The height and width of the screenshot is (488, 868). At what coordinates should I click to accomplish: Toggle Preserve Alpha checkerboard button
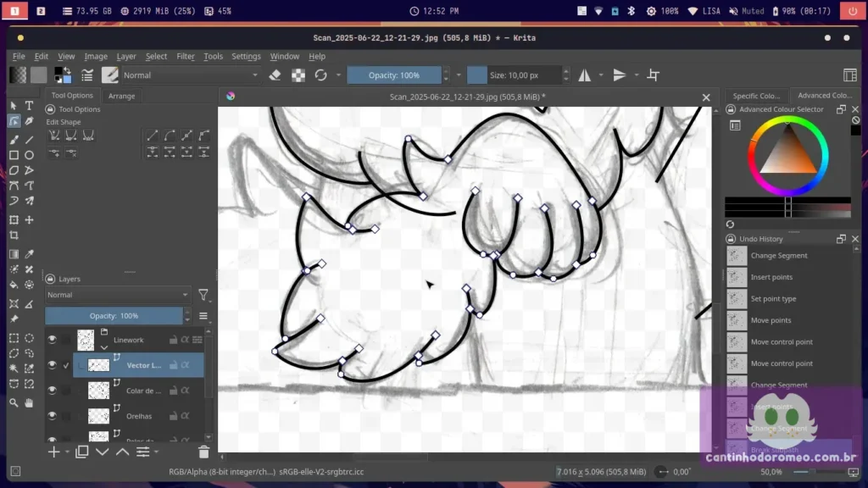pyautogui.click(x=298, y=75)
